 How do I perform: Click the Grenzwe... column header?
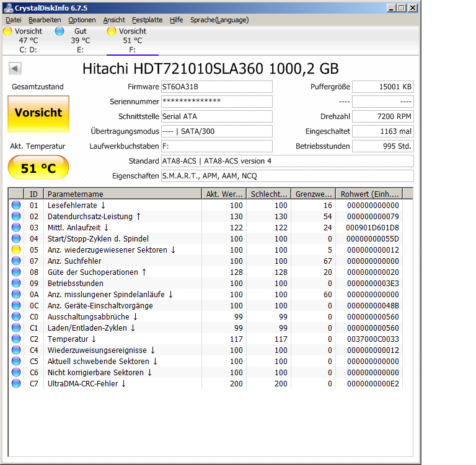click(314, 194)
